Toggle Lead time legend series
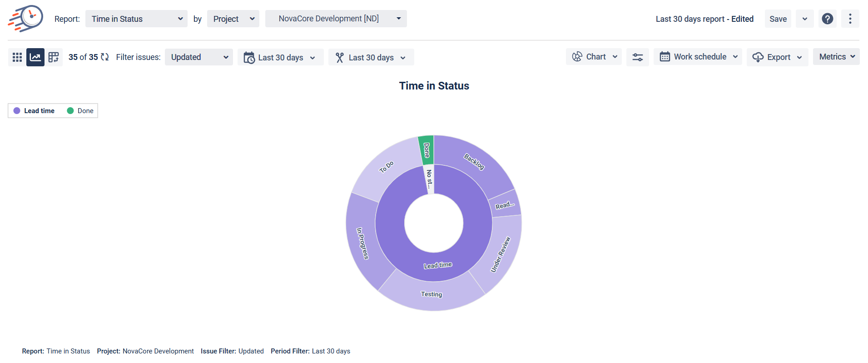Viewport: 868px width, 363px height. (x=34, y=111)
